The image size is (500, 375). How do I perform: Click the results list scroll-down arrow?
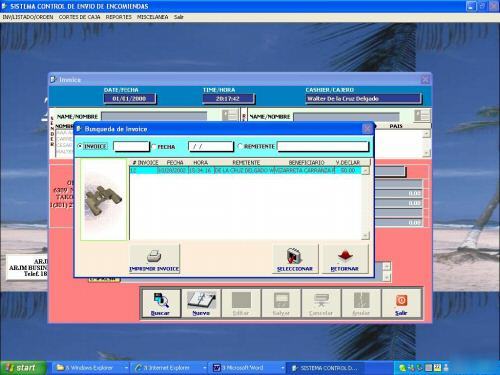pos(365,235)
